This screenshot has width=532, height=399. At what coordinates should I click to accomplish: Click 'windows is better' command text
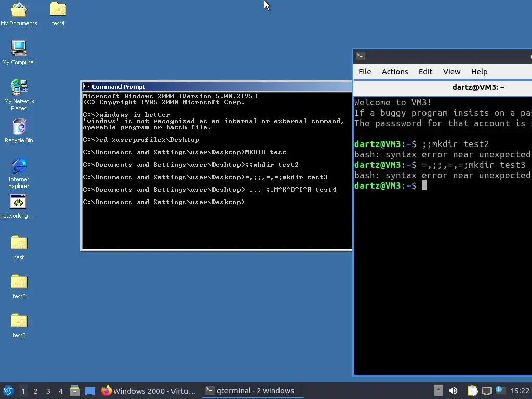tap(135, 115)
